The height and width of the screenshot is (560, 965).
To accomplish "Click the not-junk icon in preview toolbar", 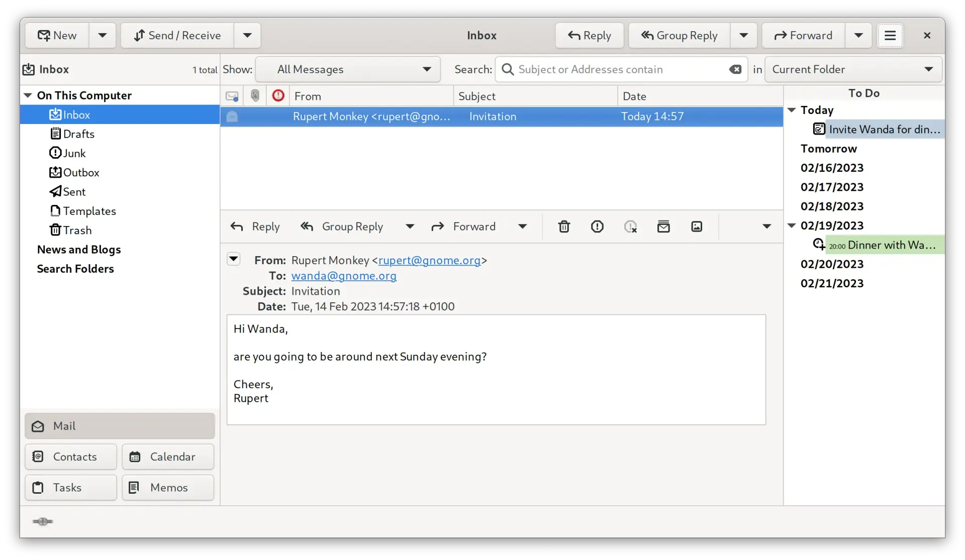I will 630,227.
